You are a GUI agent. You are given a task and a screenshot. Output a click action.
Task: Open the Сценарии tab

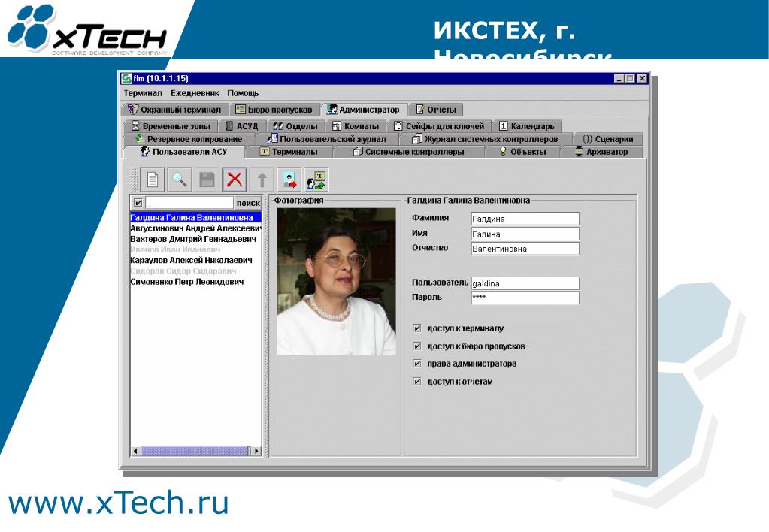(x=608, y=139)
